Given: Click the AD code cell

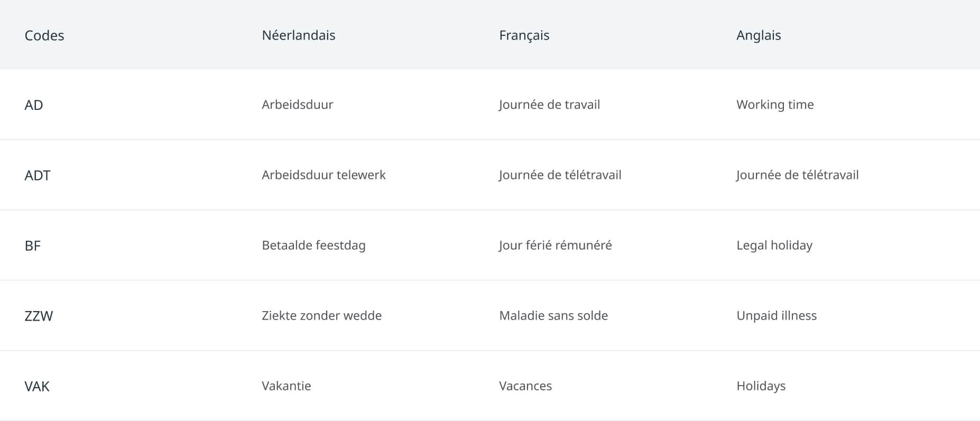Looking at the screenshot, I should 34,105.
